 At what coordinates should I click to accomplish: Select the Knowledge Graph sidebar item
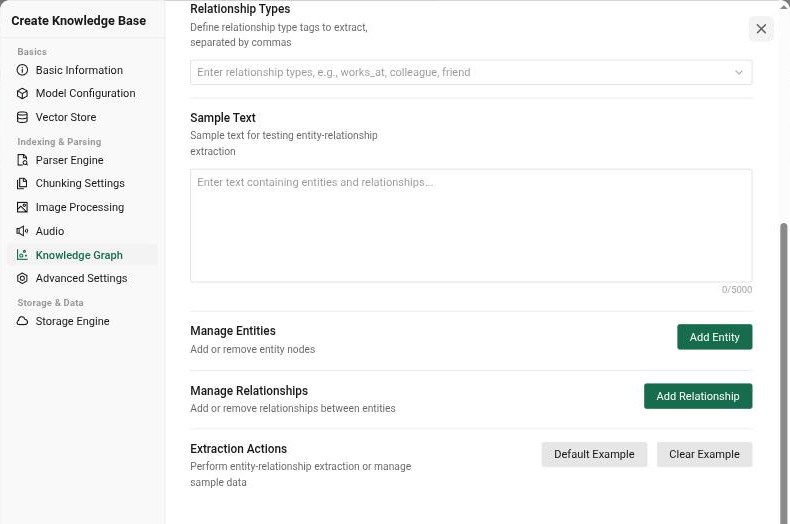point(82,255)
